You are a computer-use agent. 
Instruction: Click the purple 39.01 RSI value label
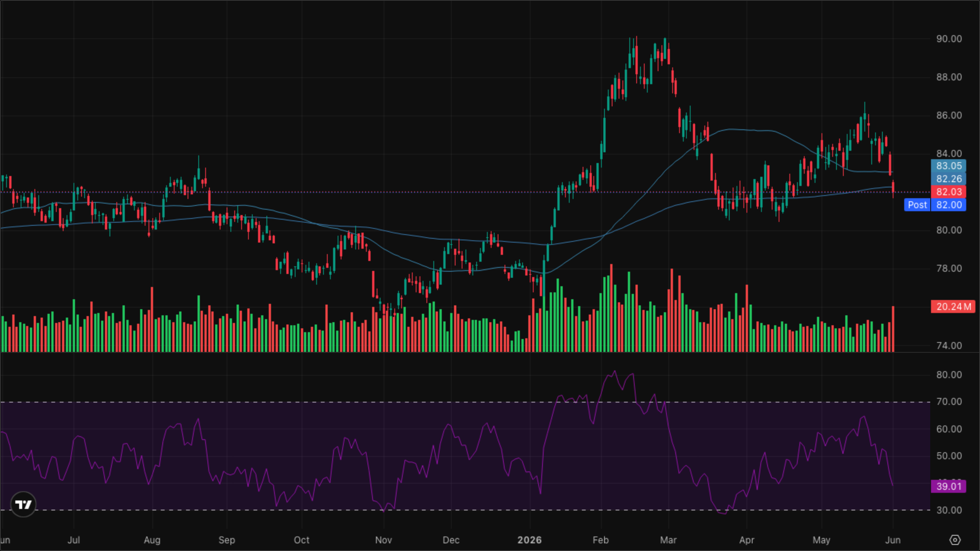pyautogui.click(x=949, y=486)
